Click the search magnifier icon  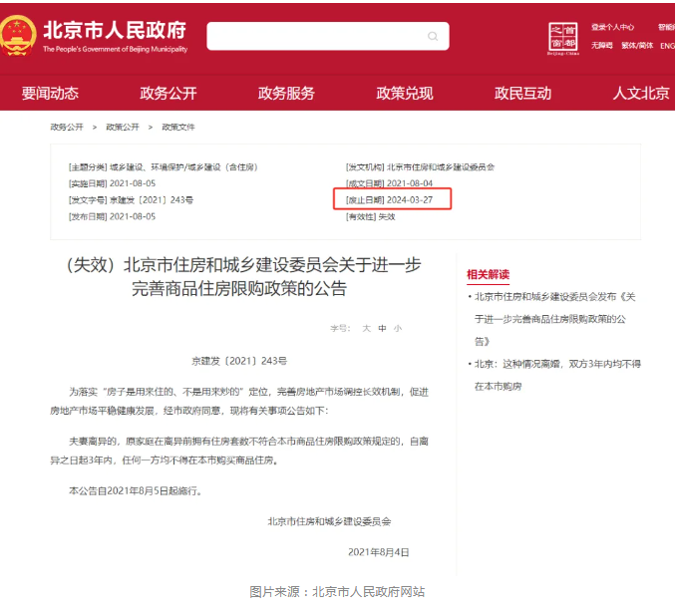click(433, 37)
